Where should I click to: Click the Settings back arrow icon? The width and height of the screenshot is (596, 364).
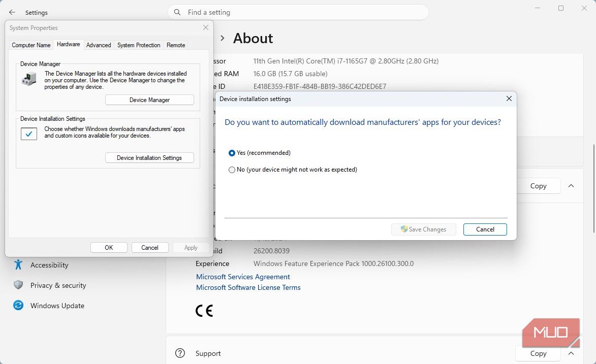[12, 13]
